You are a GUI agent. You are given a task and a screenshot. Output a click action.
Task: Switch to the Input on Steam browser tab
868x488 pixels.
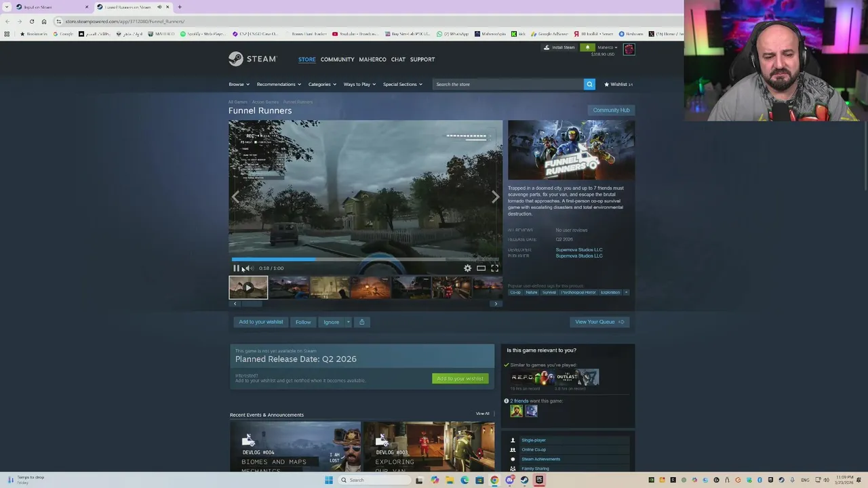click(52, 7)
